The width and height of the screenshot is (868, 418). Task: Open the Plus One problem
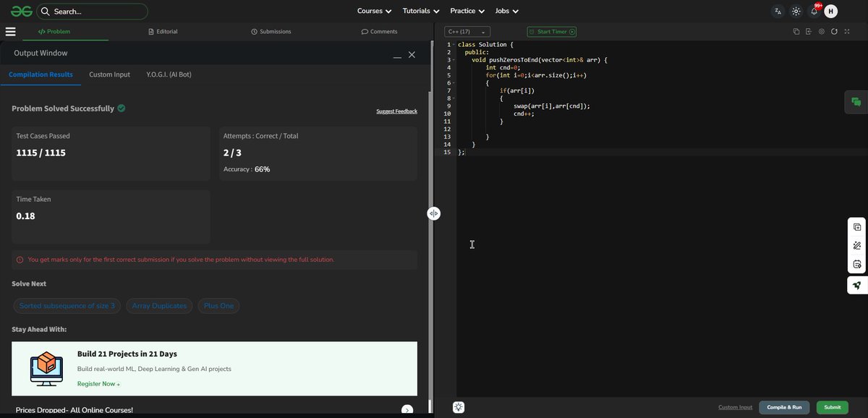pyautogui.click(x=218, y=306)
